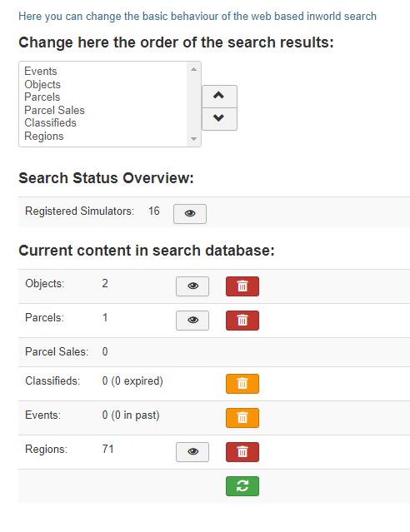View Registered Simulators using eye button

point(190,214)
